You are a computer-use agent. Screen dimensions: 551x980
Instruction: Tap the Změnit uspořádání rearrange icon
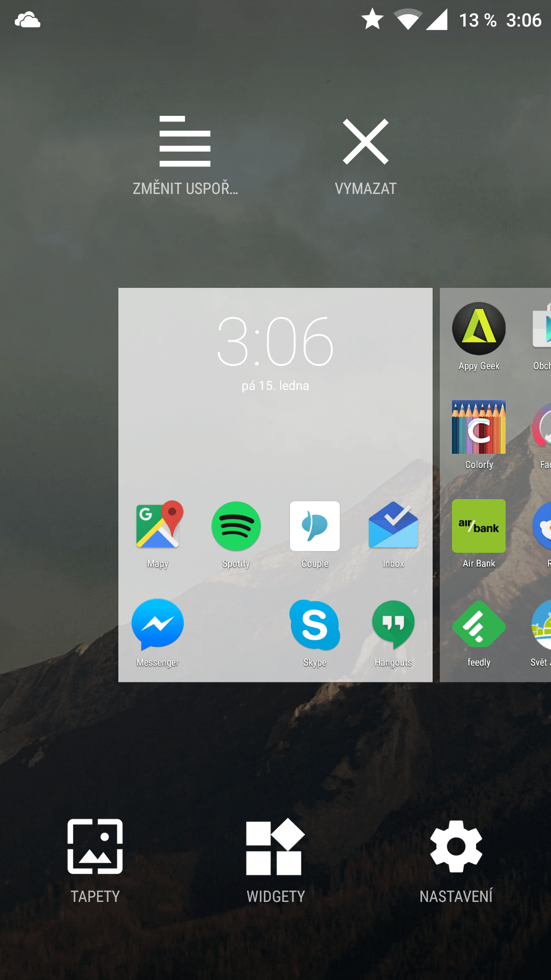point(185,141)
